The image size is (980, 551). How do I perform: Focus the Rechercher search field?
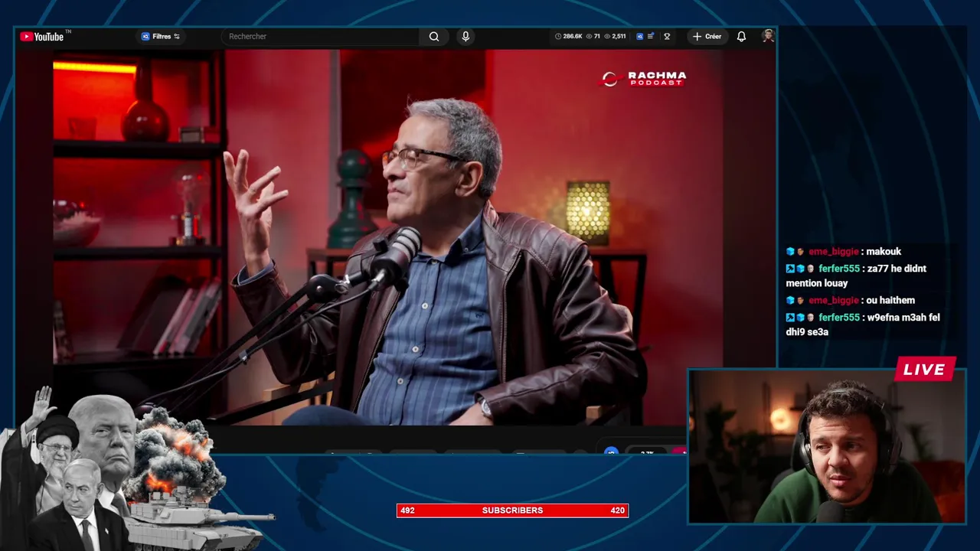click(320, 36)
